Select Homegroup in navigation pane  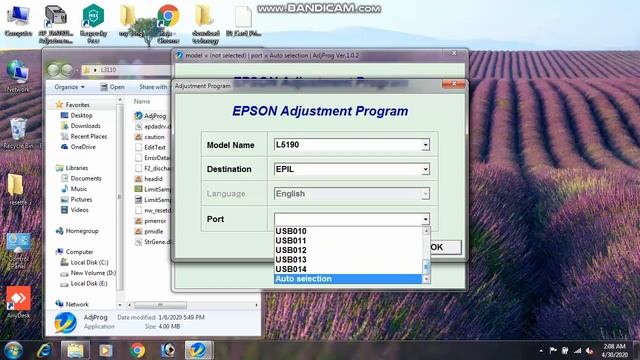pyautogui.click(x=77, y=231)
